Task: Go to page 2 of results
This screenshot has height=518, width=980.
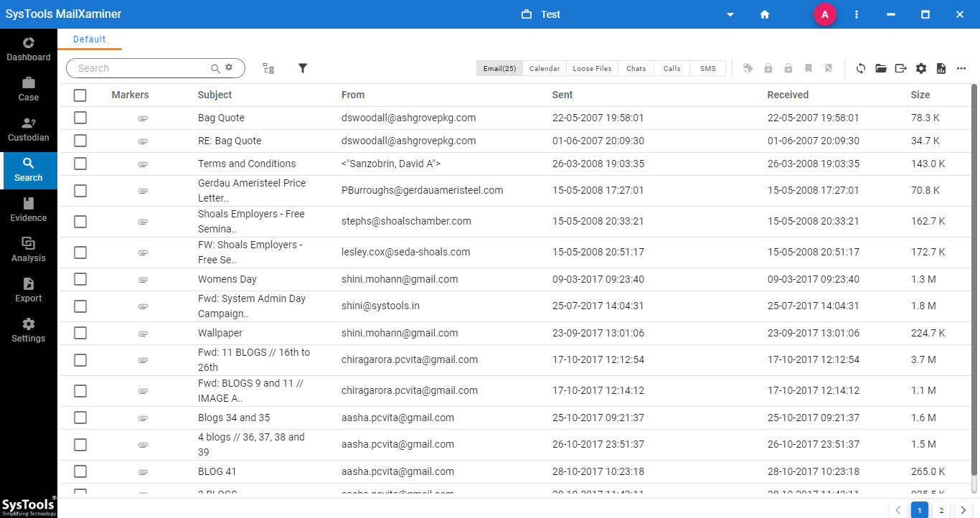Action: [x=941, y=510]
